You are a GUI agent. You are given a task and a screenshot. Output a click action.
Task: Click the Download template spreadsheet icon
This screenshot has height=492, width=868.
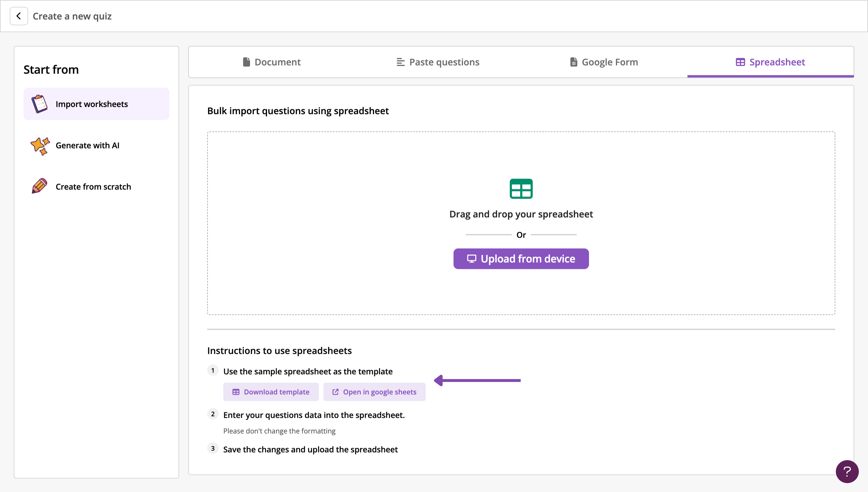point(235,392)
